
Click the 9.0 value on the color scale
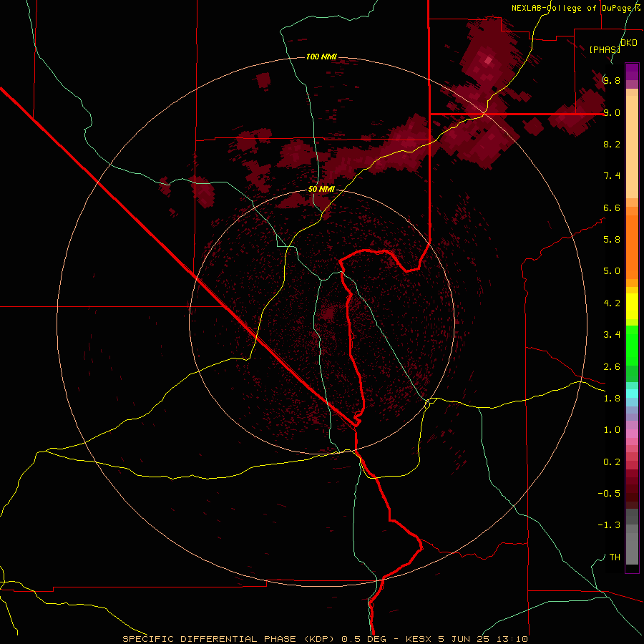click(x=612, y=112)
